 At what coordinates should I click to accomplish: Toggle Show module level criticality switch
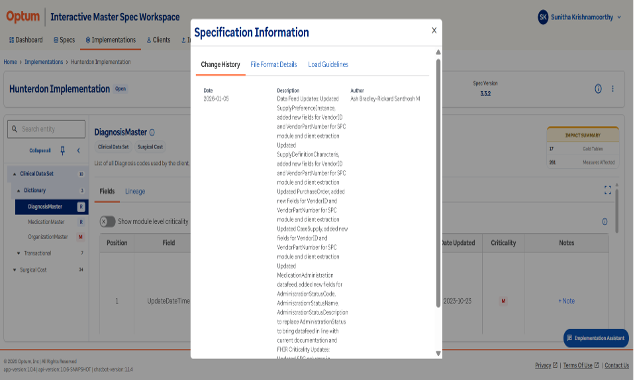(107, 222)
